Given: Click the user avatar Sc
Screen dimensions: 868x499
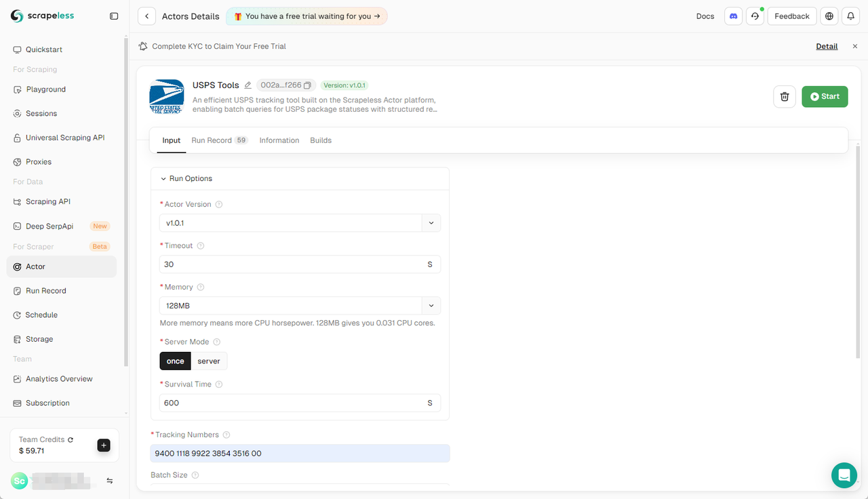Looking at the screenshot, I should point(19,481).
